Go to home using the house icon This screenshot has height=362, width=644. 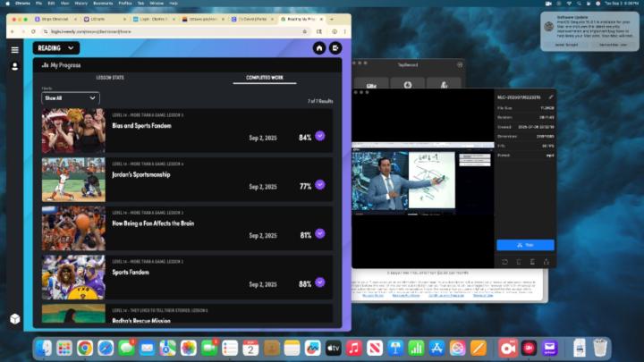click(319, 48)
